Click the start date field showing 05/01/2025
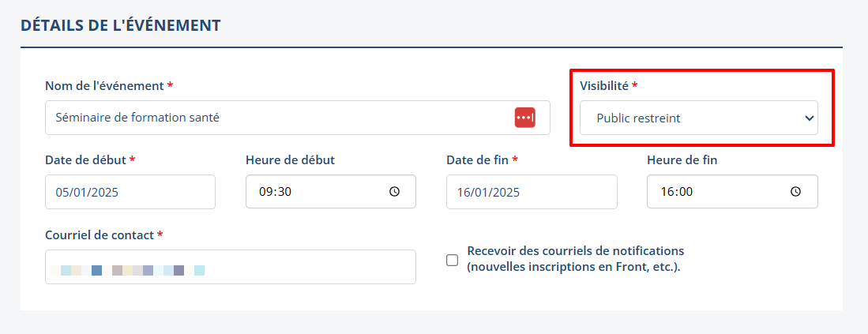 point(130,192)
